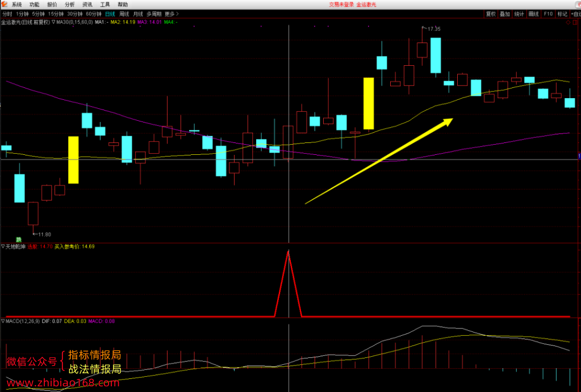Click the 复权 button
Screen dimensions: 581x392
pos(491,14)
